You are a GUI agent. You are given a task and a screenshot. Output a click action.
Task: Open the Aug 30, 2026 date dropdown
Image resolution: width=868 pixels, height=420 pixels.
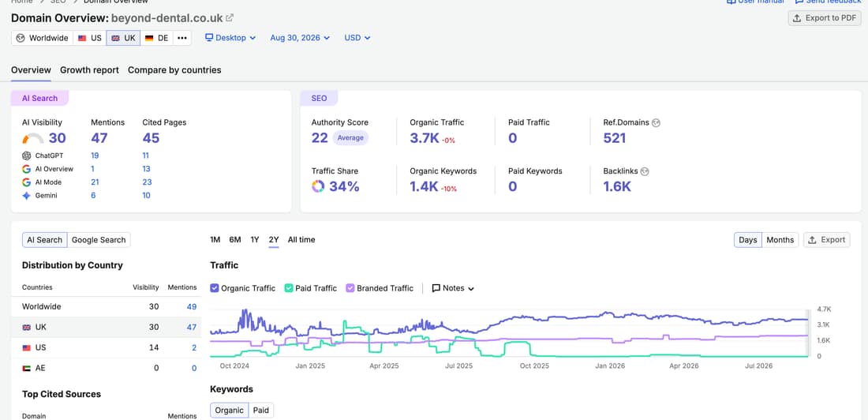pyautogui.click(x=300, y=38)
